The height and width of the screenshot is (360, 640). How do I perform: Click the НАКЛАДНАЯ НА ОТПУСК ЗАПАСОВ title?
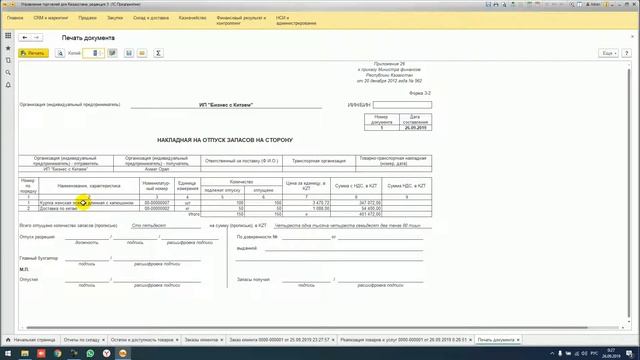point(225,140)
